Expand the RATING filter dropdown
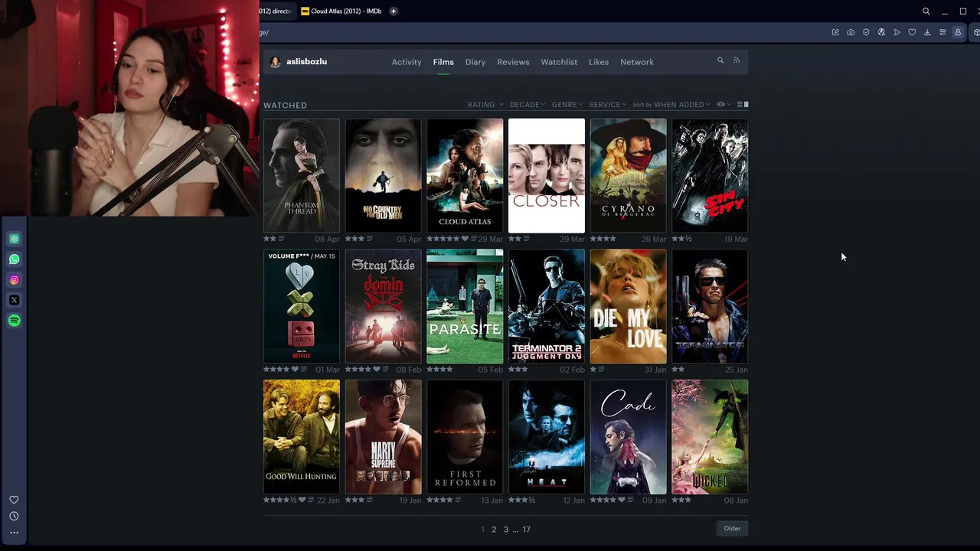 pyautogui.click(x=485, y=105)
